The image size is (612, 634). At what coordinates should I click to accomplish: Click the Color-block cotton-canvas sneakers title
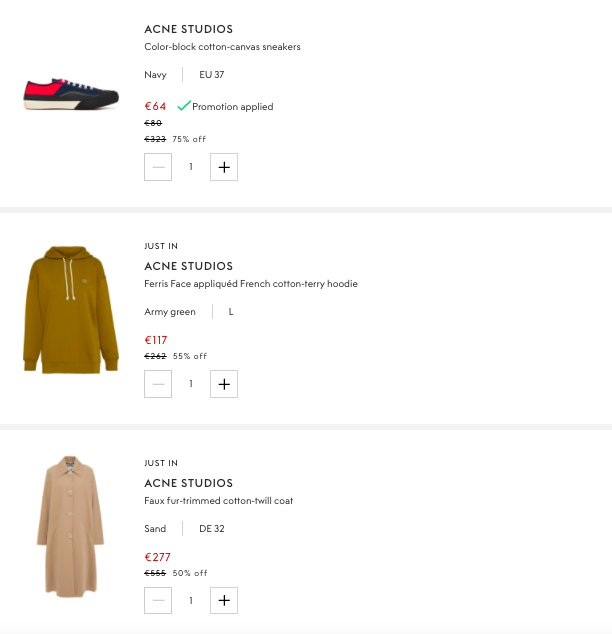point(222,47)
